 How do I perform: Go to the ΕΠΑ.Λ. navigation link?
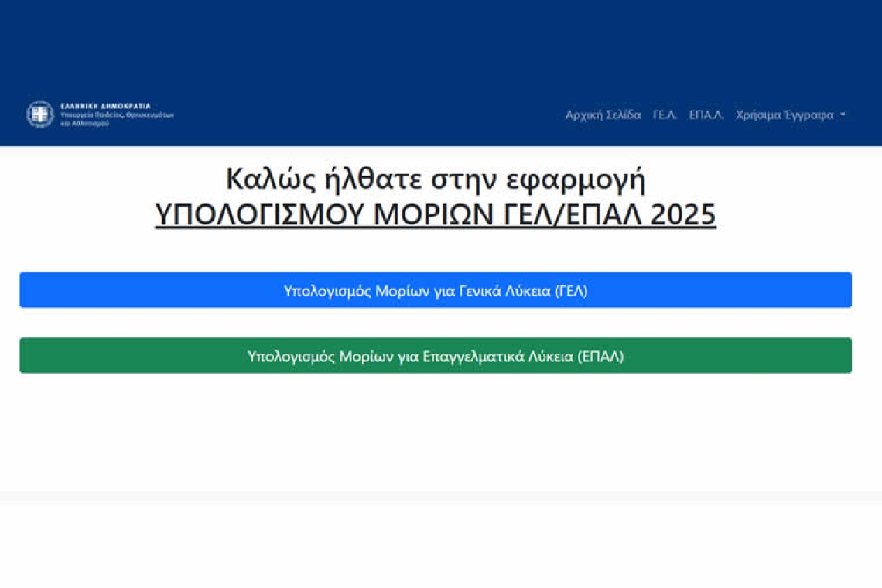(706, 115)
